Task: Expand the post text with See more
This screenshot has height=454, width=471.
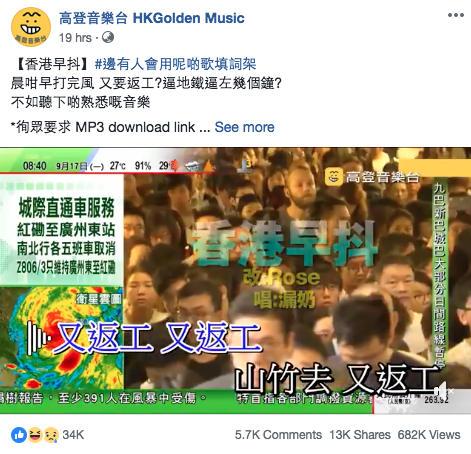Action: 244,127
